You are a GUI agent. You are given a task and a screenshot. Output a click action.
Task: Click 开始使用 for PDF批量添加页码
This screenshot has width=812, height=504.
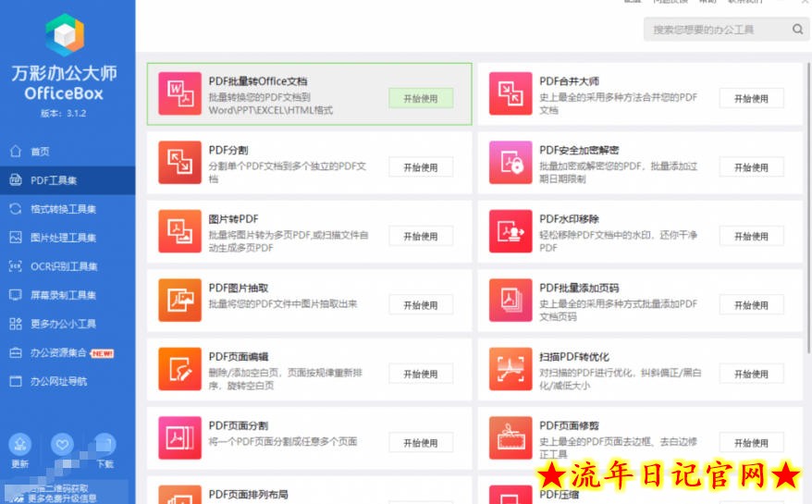tap(751, 305)
